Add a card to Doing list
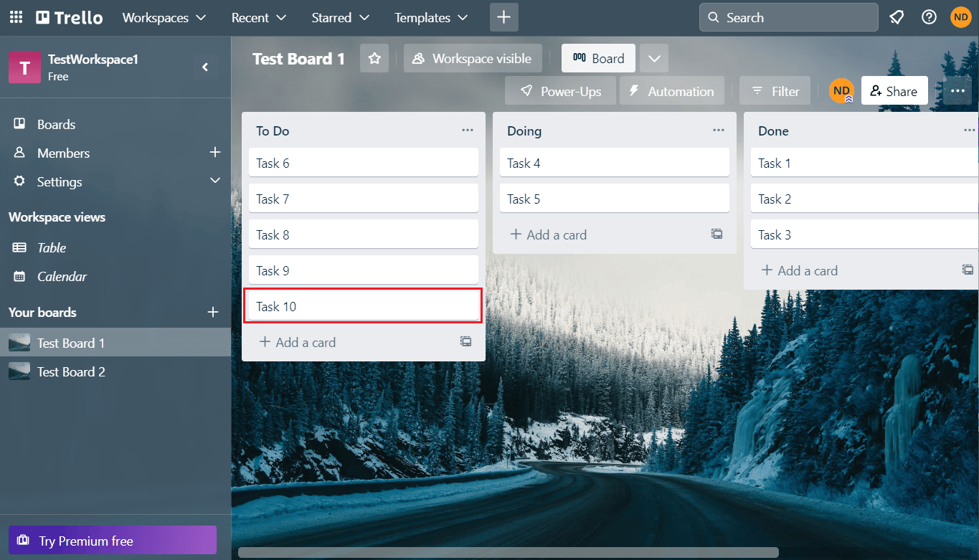Image resolution: width=979 pixels, height=560 pixels. click(x=548, y=234)
